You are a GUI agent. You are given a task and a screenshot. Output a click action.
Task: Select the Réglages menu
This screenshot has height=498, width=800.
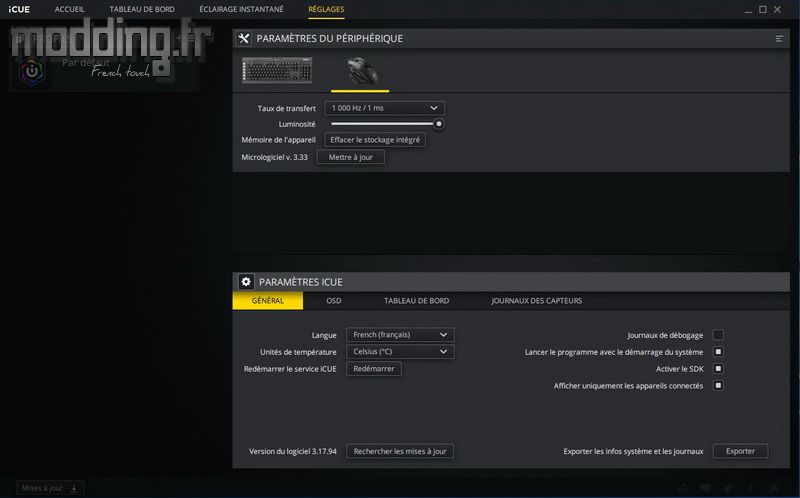point(326,9)
